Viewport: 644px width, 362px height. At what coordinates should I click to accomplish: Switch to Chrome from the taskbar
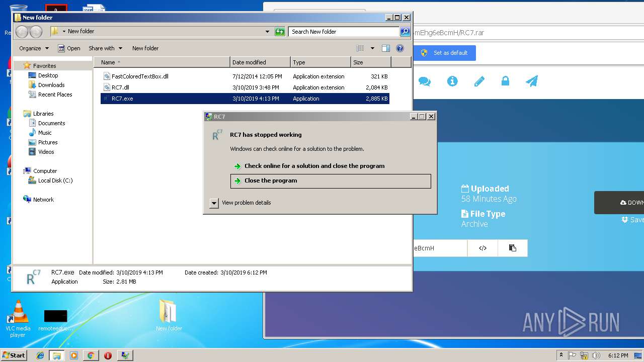click(91, 355)
